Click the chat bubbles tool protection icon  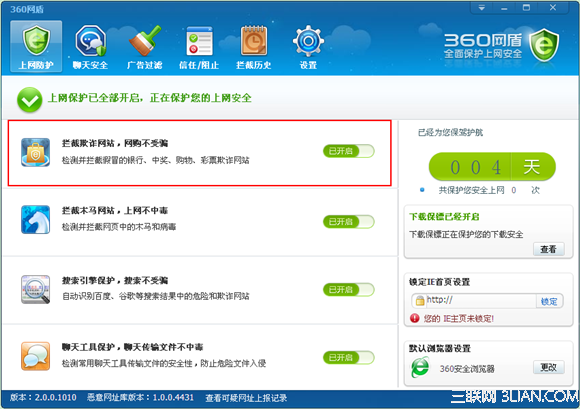click(36, 356)
